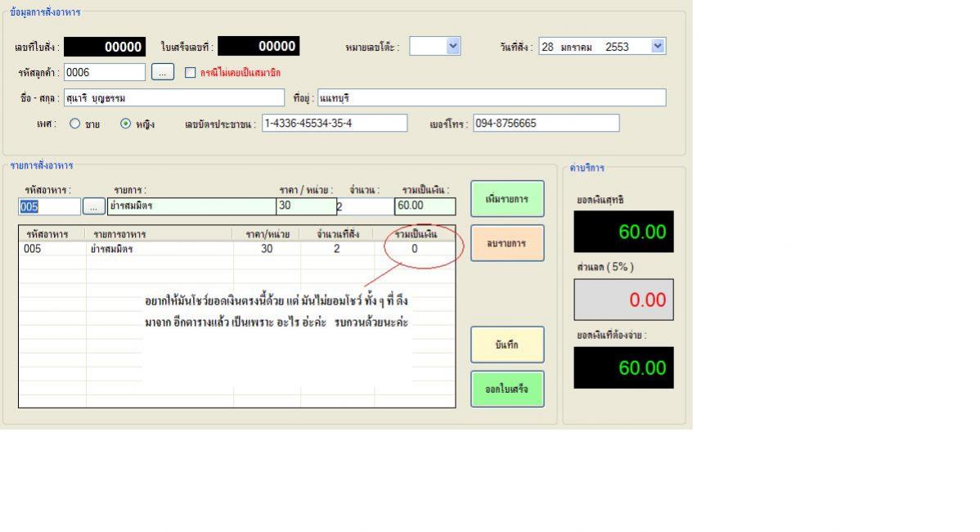This screenshot has width=980, height=532.
Task: Click the unit price field 30
Action: pyautogui.click(x=306, y=206)
